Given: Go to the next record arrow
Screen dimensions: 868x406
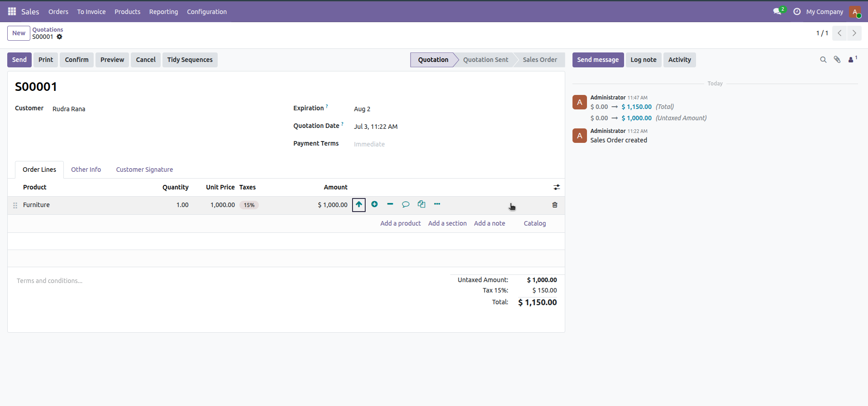Looking at the screenshot, I should (854, 33).
